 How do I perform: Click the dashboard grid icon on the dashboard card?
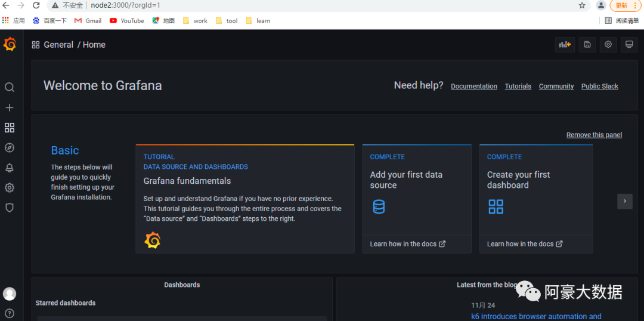tap(496, 206)
